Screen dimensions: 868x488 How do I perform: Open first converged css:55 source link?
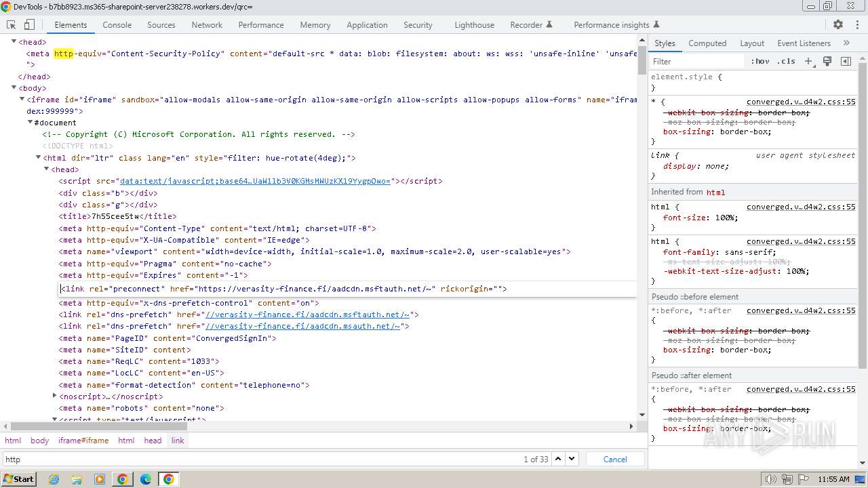pos(801,102)
